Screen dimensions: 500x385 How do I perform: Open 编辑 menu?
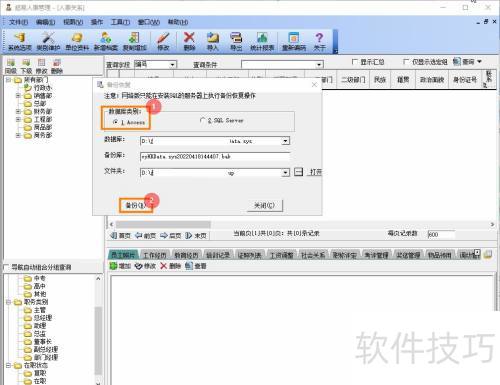tap(46, 22)
